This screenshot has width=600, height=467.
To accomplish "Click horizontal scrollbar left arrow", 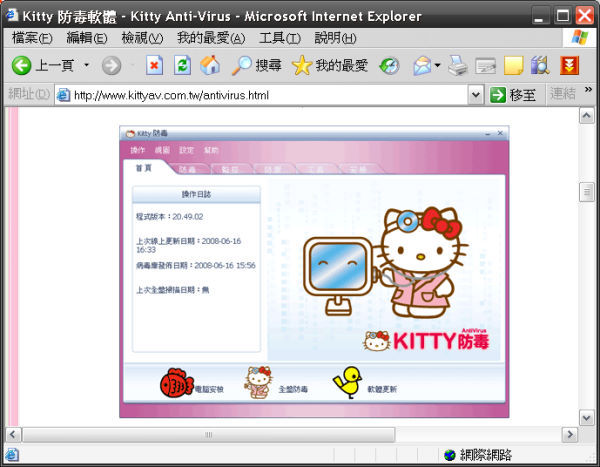I will [13, 435].
